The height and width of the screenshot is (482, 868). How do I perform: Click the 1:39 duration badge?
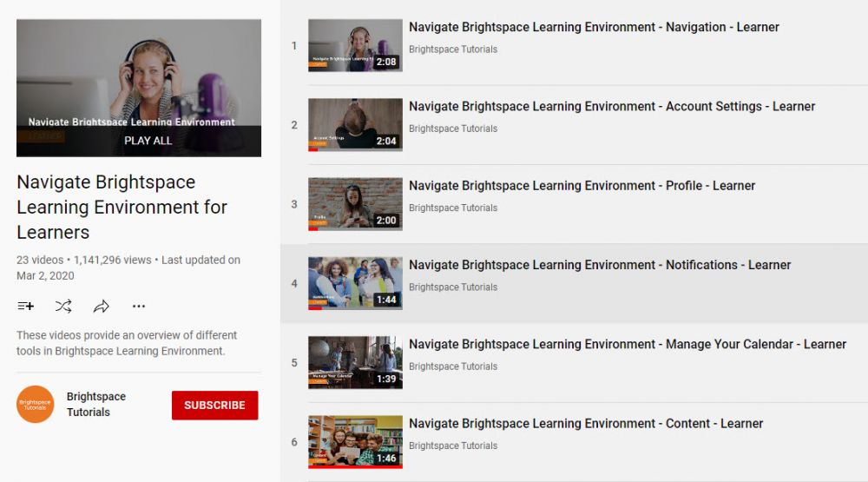tap(386, 379)
